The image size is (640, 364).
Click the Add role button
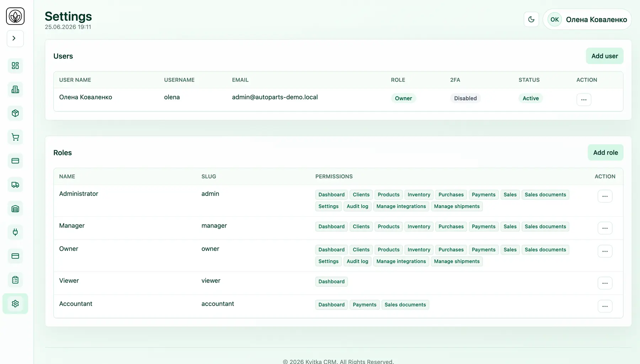pyautogui.click(x=606, y=153)
